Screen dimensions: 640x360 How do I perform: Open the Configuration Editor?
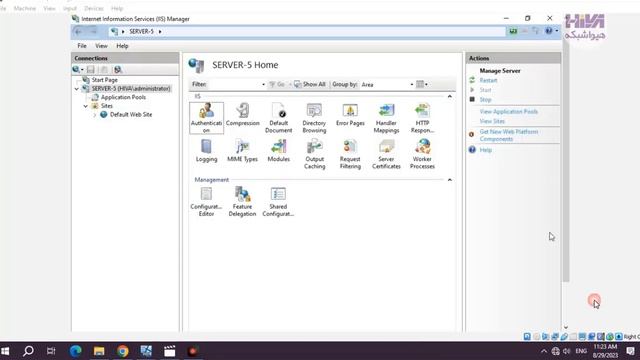[206, 202]
